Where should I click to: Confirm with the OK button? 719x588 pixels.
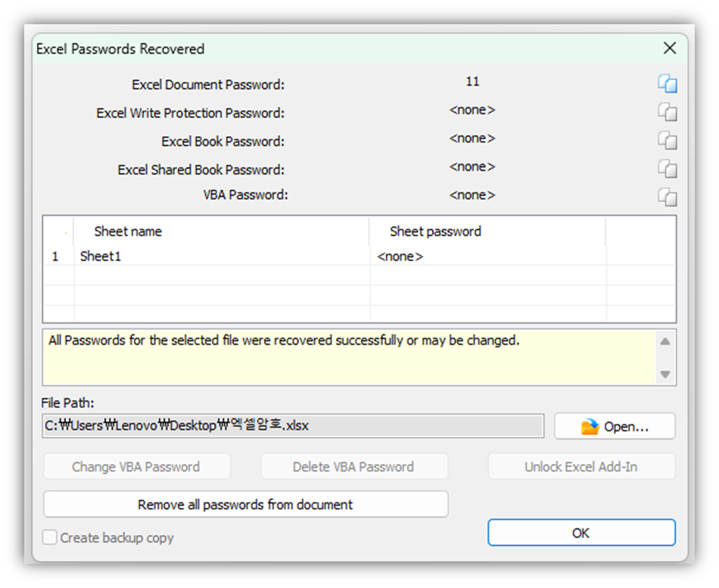[580, 533]
